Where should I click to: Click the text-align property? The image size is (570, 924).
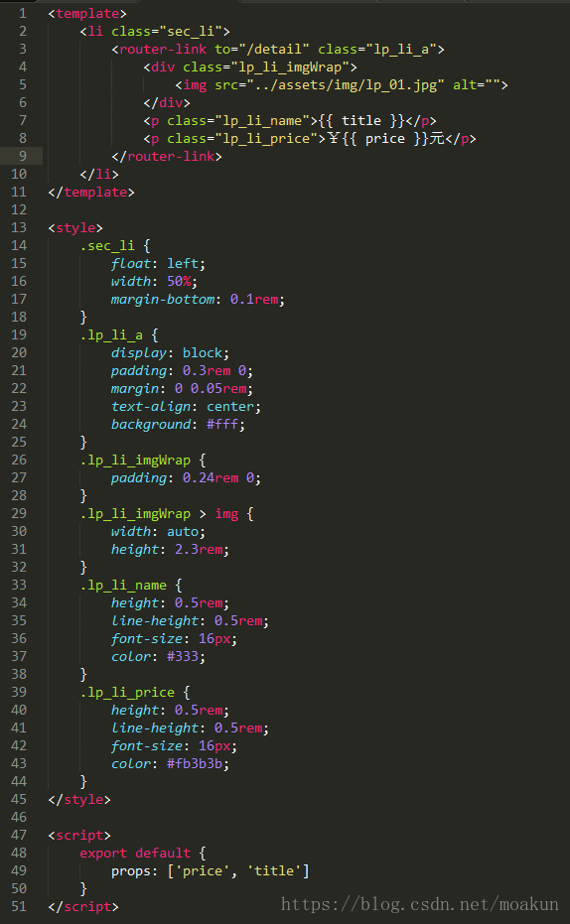(x=151, y=406)
